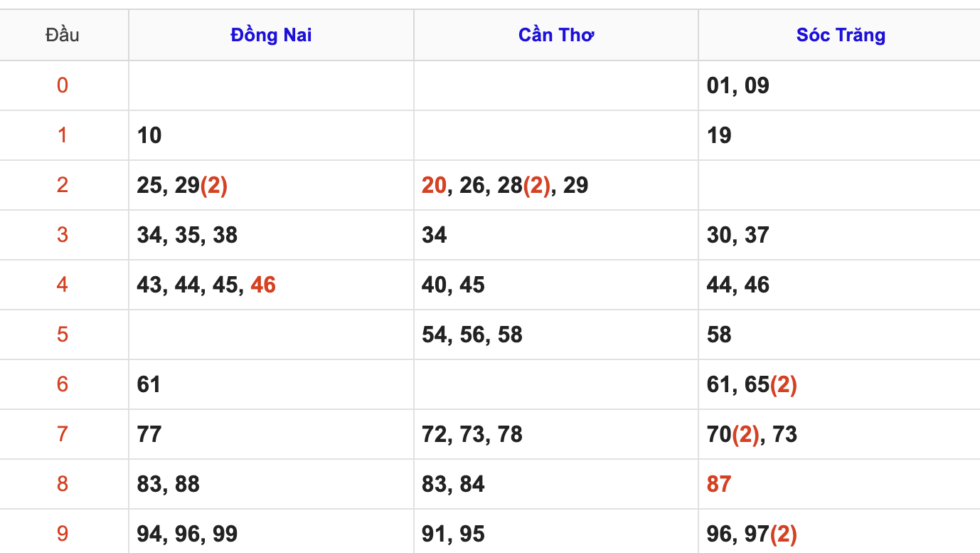980x553 pixels.
Task: Click Đồng Nai cell with 34, 35, 38
Action: (x=271, y=235)
